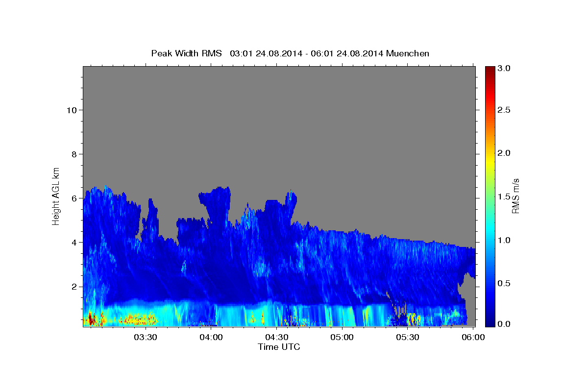Click the plot title 'Peak Width RMS'
588x392 pixels.
186,53
